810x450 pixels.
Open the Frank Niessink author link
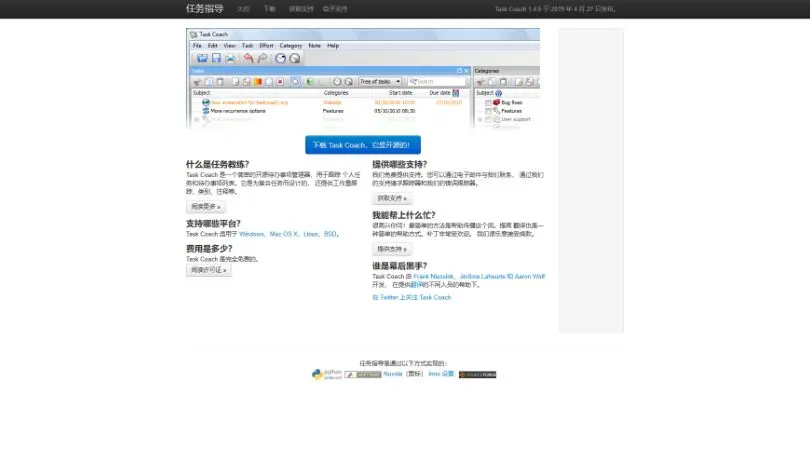point(433,276)
